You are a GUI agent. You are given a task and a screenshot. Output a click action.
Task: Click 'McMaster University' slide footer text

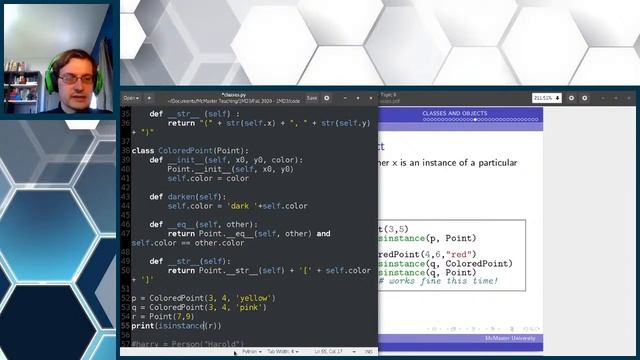point(510,338)
